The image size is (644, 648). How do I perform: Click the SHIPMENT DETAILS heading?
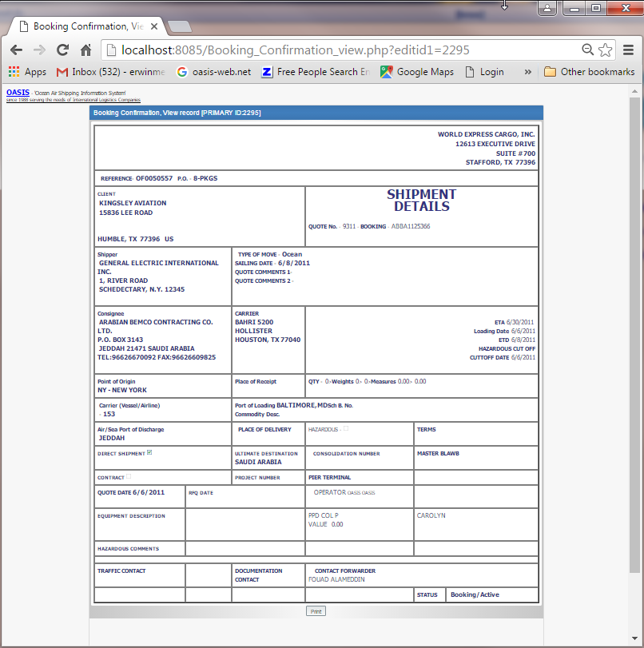422,201
